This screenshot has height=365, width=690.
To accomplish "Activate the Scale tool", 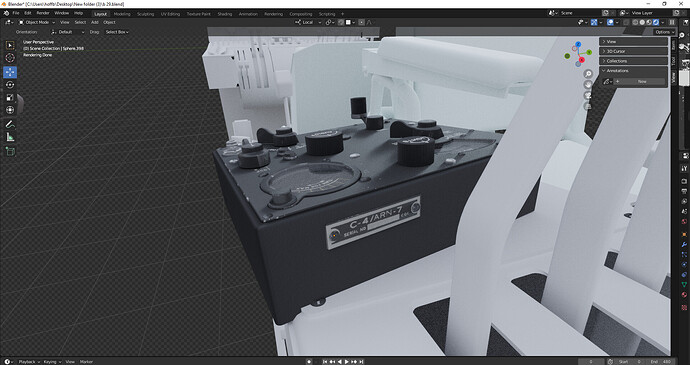I will (x=10, y=97).
